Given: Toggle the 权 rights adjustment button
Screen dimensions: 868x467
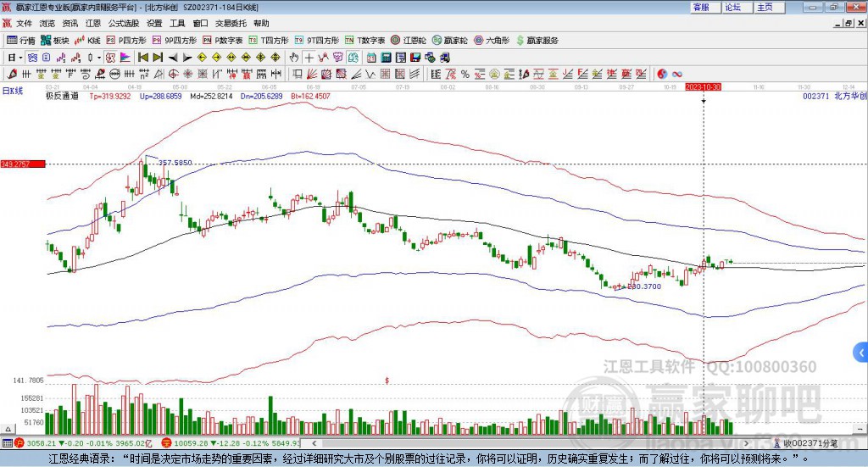Looking at the screenshot, I should [111, 58].
